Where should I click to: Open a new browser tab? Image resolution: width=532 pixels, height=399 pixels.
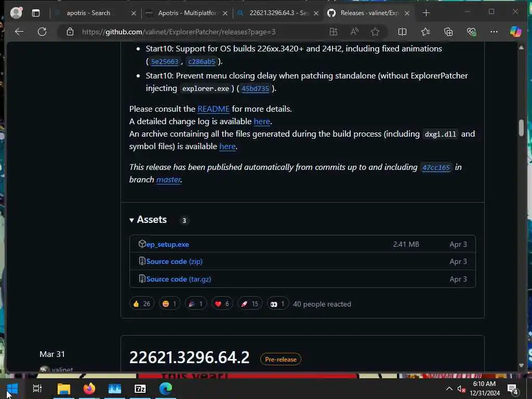pyautogui.click(x=426, y=13)
